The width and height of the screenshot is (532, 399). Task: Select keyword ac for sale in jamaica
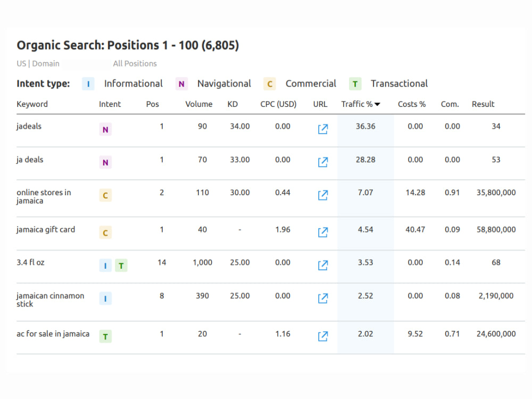[53, 334]
